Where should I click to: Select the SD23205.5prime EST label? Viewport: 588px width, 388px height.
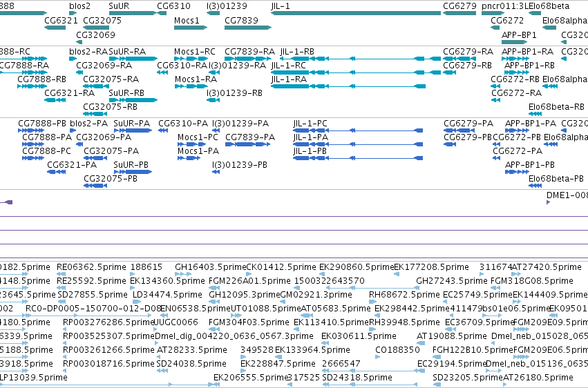[x=468, y=378]
